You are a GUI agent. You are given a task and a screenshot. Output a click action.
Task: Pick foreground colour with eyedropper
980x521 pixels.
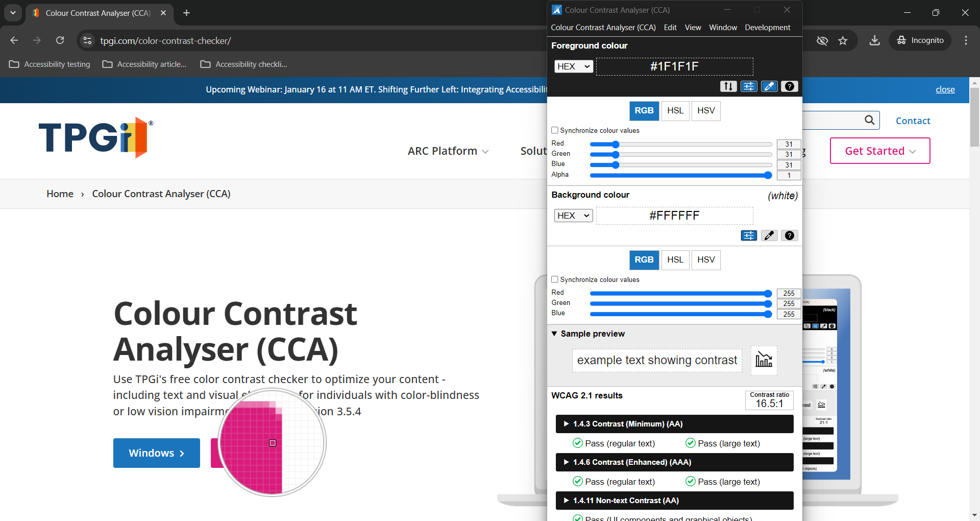click(769, 86)
